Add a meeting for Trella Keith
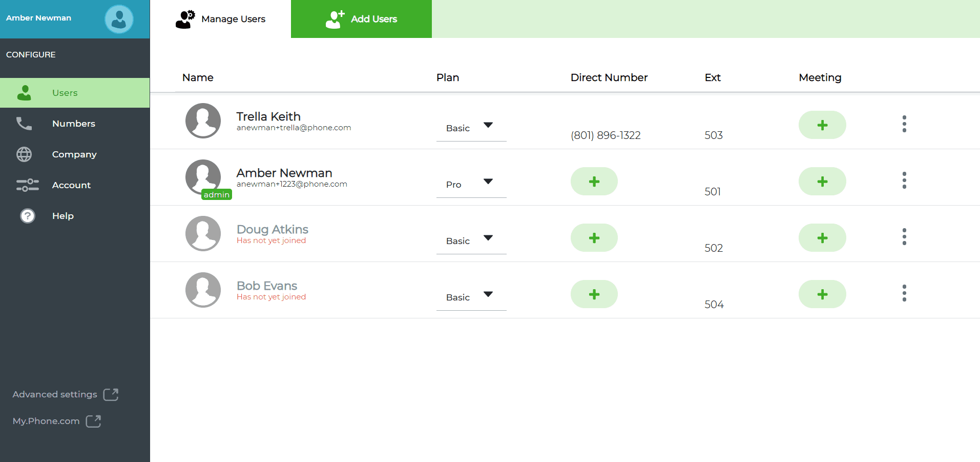The height and width of the screenshot is (462, 980). (x=822, y=125)
